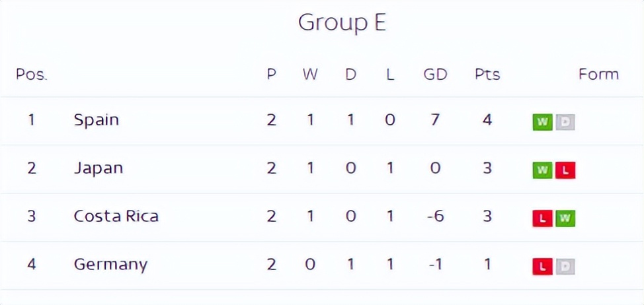Screen dimensions: 644x305
Task: Select the Costa Rica team name
Action: point(116,217)
